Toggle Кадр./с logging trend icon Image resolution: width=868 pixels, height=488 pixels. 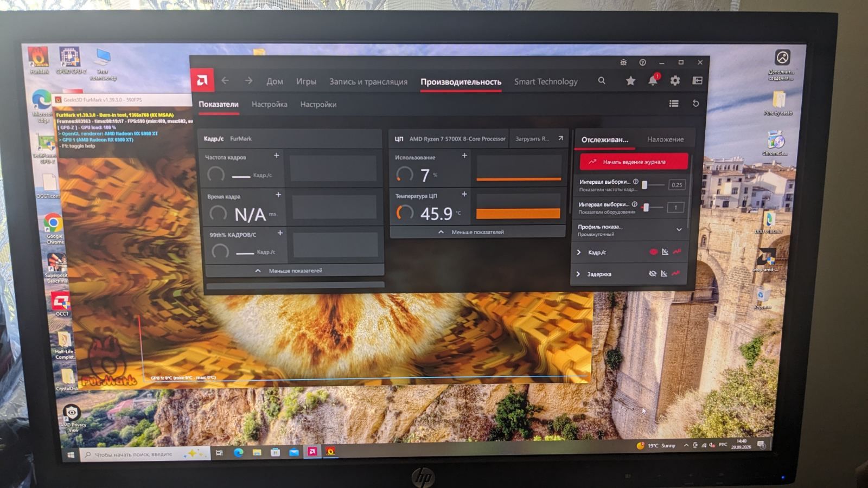click(x=677, y=252)
